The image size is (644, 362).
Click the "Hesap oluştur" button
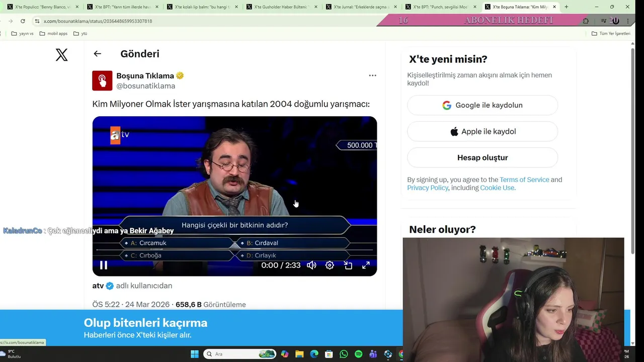click(x=482, y=157)
